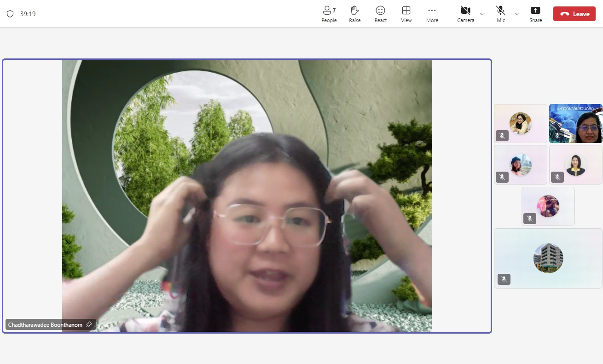The image size is (603, 364).
Task: Expand the Camera options dropdown arrow
Action: tap(482, 14)
